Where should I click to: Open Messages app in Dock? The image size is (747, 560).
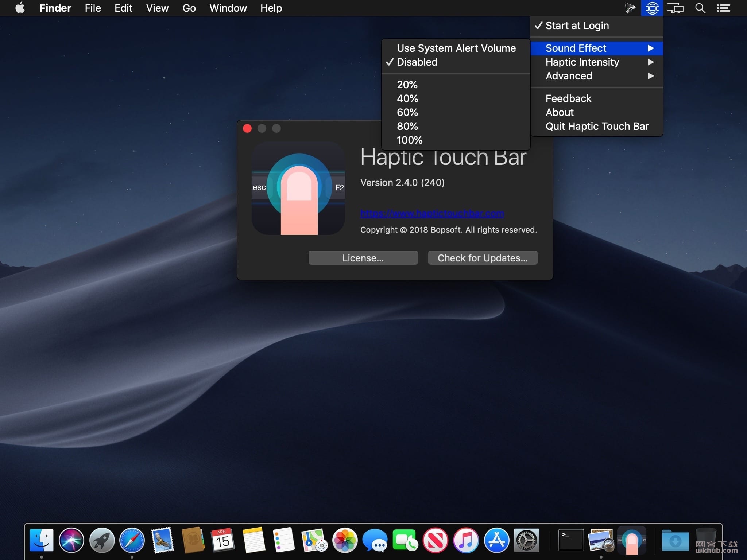click(375, 540)
